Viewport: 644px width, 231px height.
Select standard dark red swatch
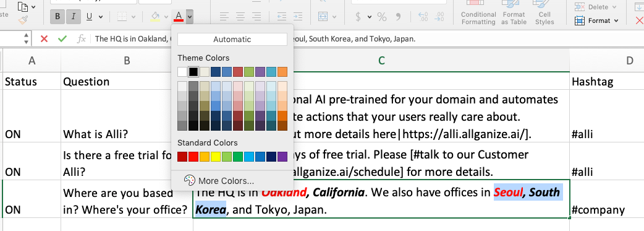click(x=182, y=157)
